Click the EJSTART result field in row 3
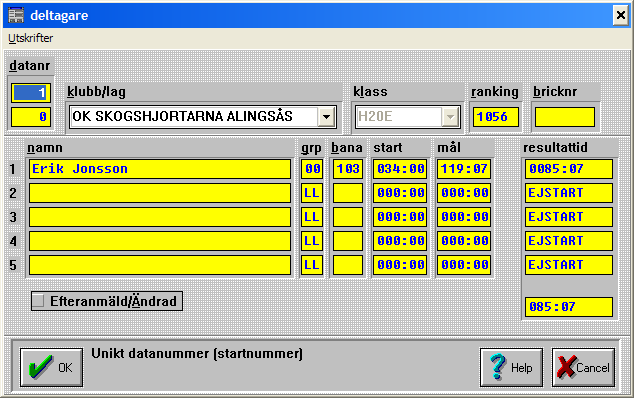Screen dimensions: 634x398 tap(569, 217)
